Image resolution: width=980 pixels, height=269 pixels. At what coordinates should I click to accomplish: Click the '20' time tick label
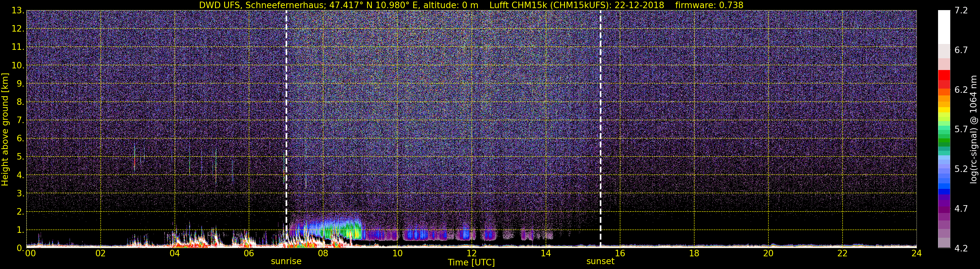tap(768, 253)
